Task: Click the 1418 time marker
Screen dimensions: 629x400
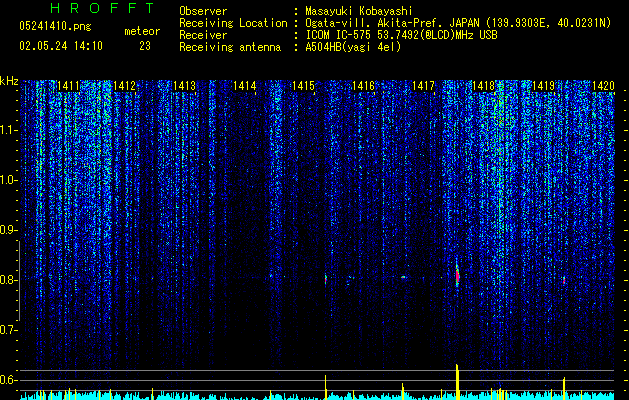Action: 483,86
